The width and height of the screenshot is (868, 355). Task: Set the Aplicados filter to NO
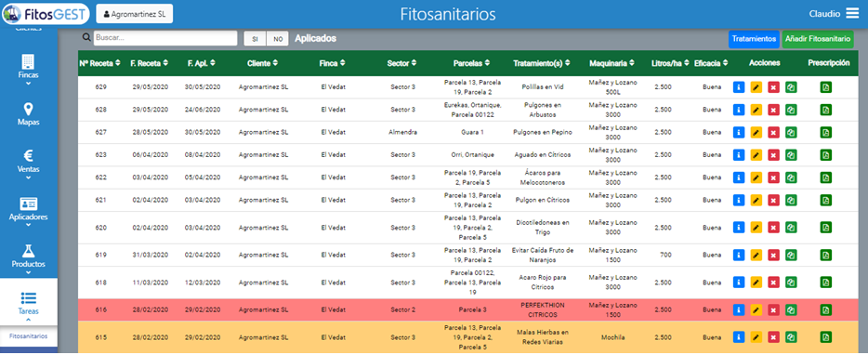pos(278,39)
